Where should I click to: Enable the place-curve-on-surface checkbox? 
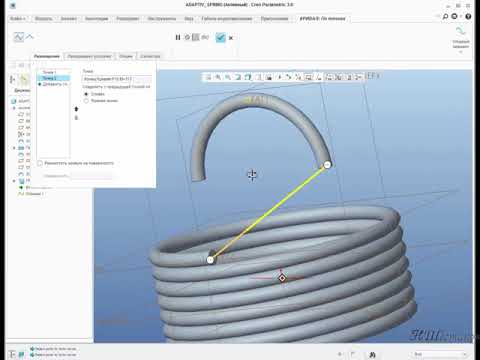tap(40, 163)
